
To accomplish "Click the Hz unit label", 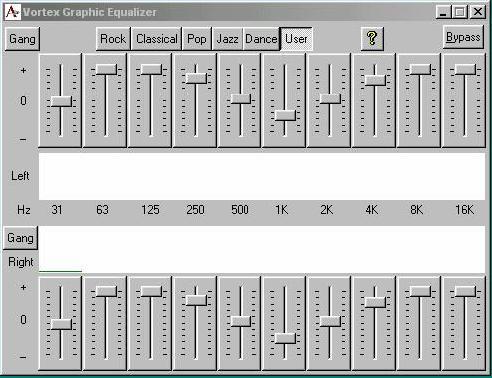I will (24, 210).
